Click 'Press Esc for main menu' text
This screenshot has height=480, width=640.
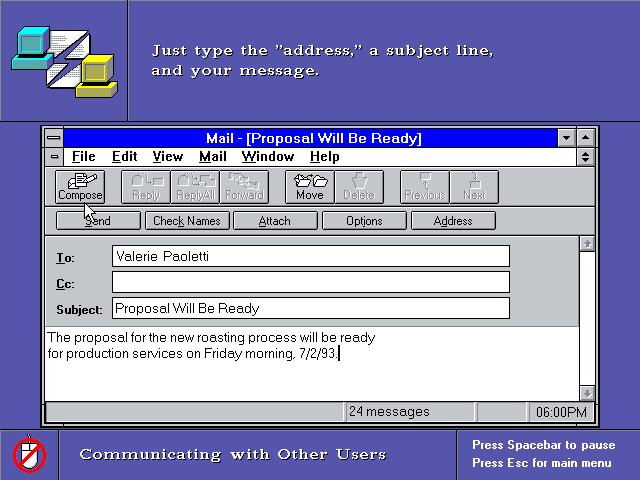coord(542,463)
